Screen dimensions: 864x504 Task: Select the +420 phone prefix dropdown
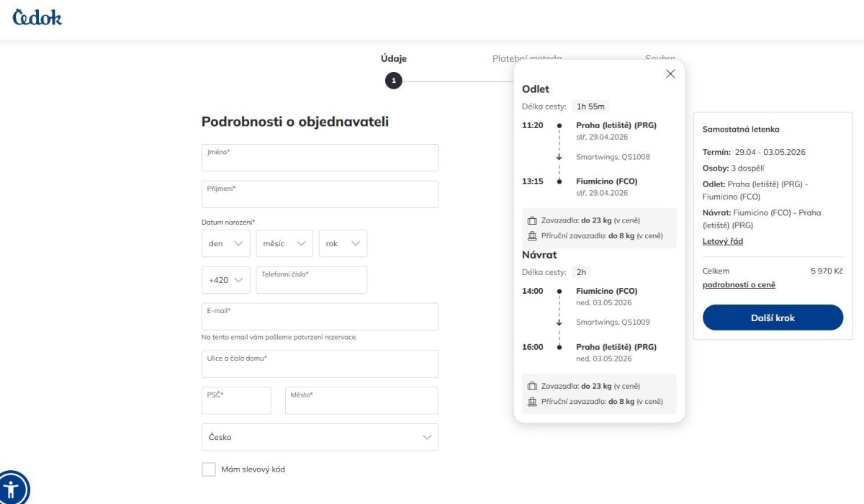pos(225,280)
